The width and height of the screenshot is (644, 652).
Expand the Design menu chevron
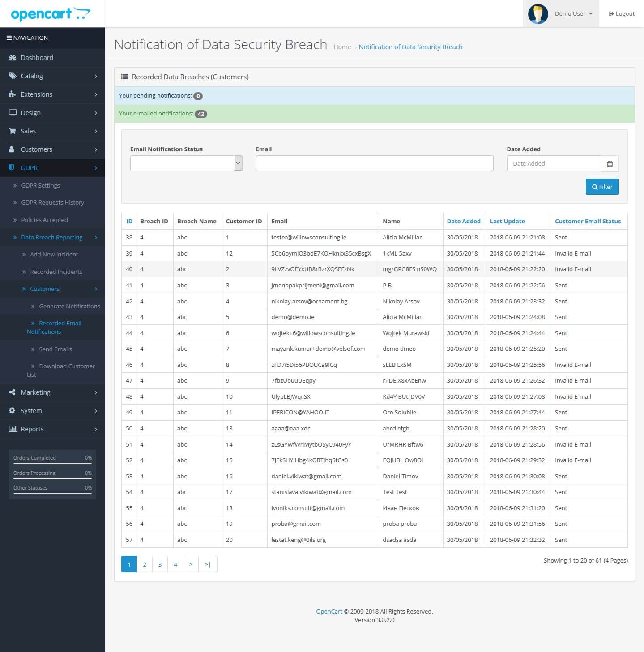pos(96,113)
